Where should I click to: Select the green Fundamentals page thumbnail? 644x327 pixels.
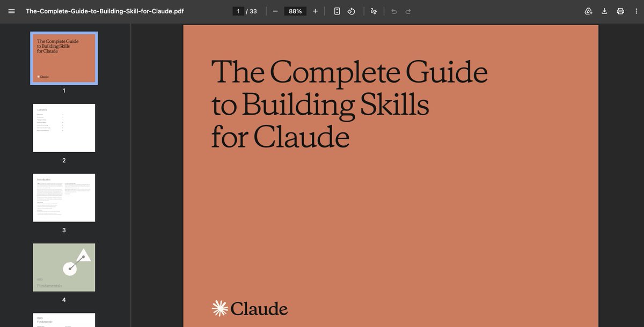tap(63, 267)
